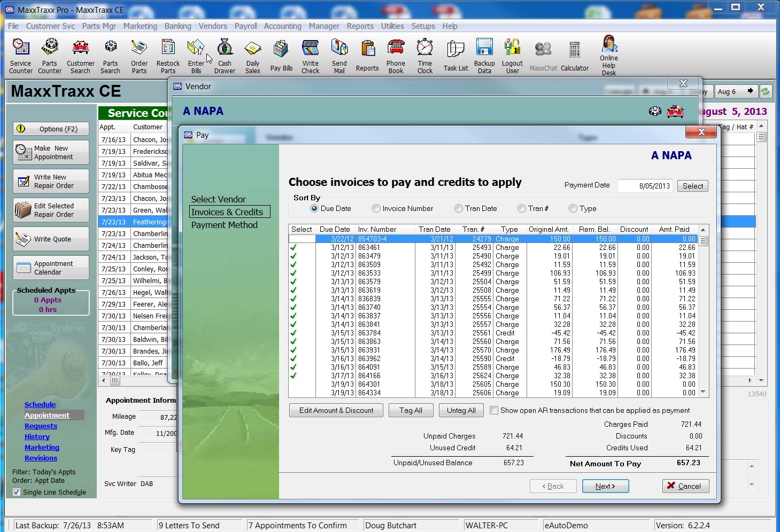This screenshot has width=780, height=532.
Task: Open the Send Mail toolbar icon
Action: 339,56
